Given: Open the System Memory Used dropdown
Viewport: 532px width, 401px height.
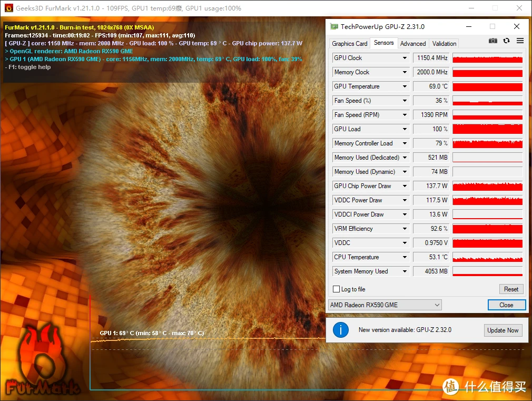Looking at the screenshot, I should [405, 271].
